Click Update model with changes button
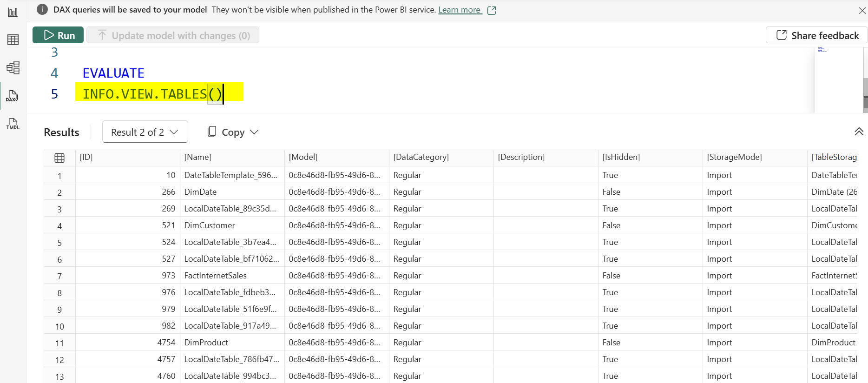 173,35
